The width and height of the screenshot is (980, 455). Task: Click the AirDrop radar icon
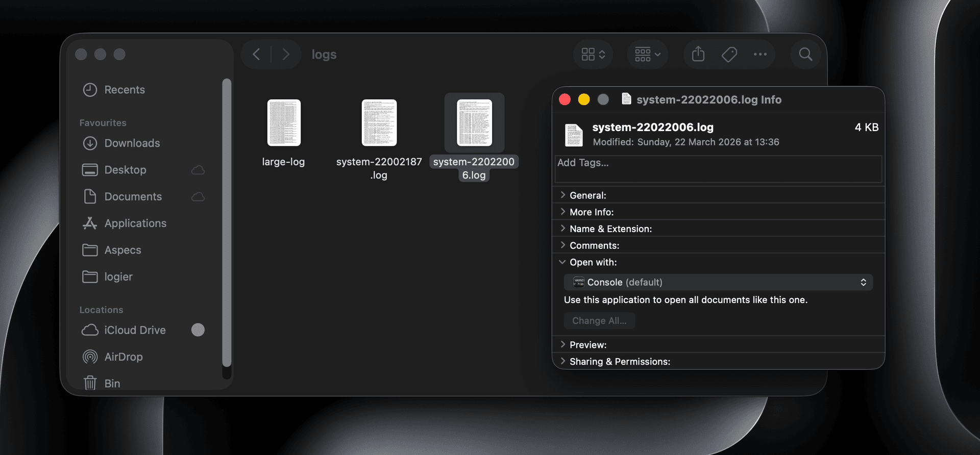click(x=90, y=357)
